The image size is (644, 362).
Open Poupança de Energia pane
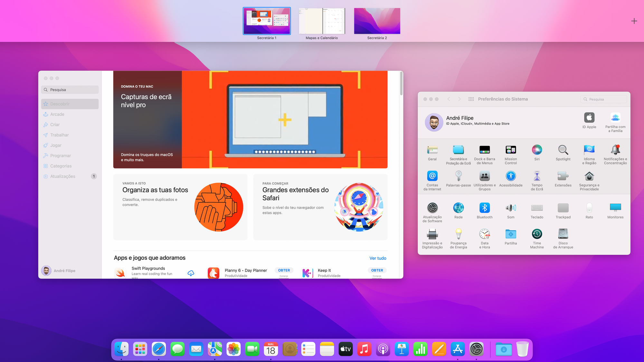coord(458,239)
